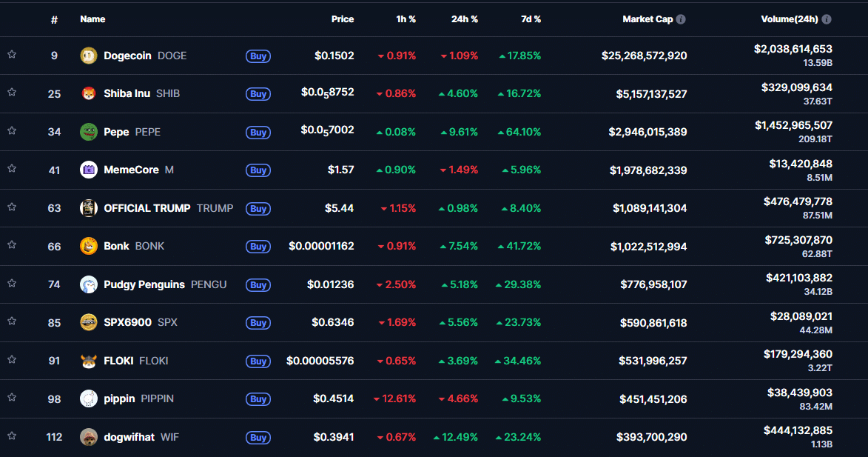
Task: Click the SPX6900 coin logo
Action: pyautogui.click(x=87, y=322)
